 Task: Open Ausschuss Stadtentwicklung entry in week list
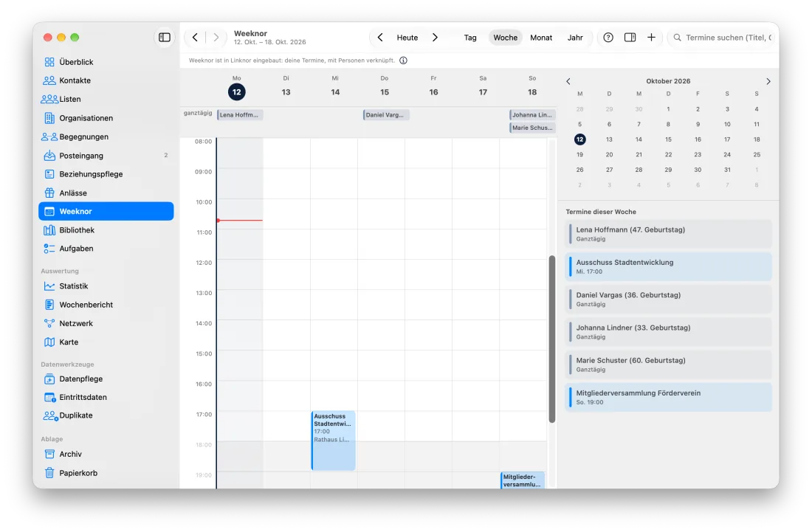(x=668, y=266)
